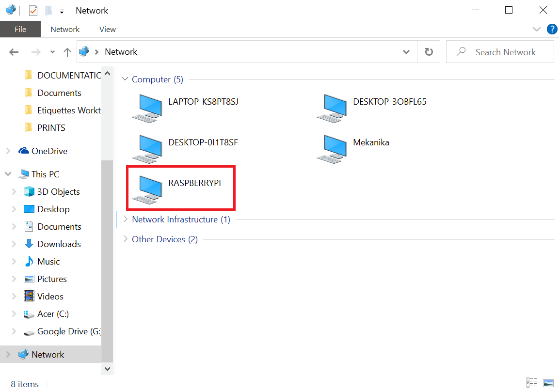Switch to Details view in status bar
This screenshot has width=559, height=392.
(531, 383)
